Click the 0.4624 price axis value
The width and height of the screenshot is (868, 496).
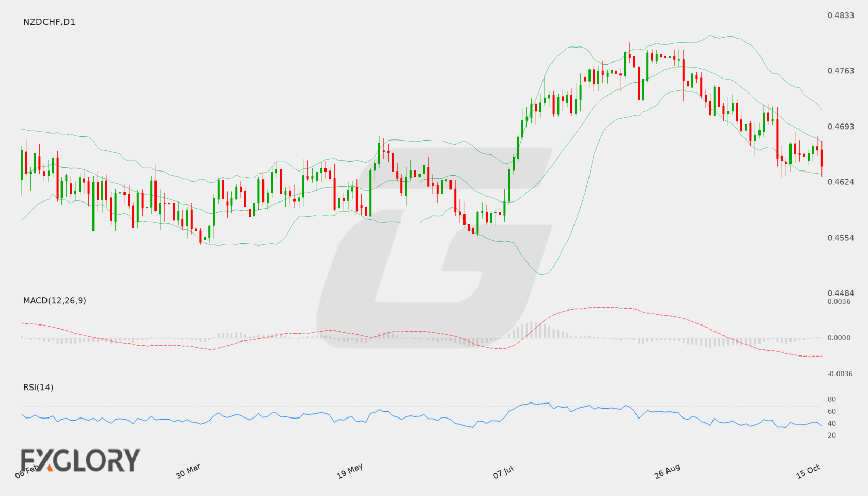point(841,182)
